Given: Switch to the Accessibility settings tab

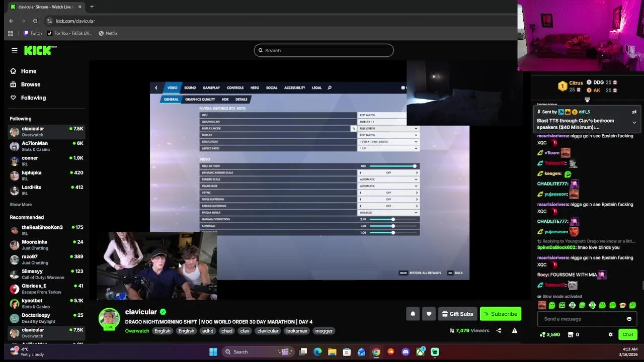Looking at the screenshot, I should [294, 87].
